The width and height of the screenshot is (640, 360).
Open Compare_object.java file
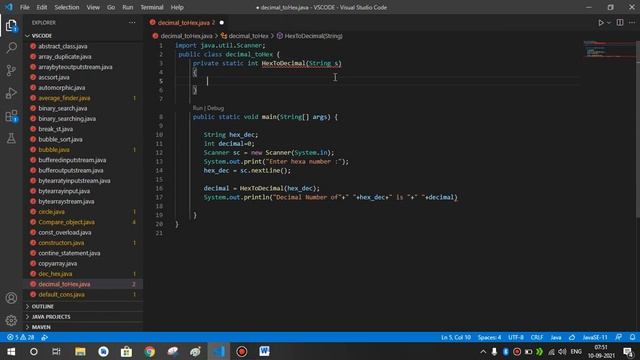pyautogui.click(x=66, y=222)
